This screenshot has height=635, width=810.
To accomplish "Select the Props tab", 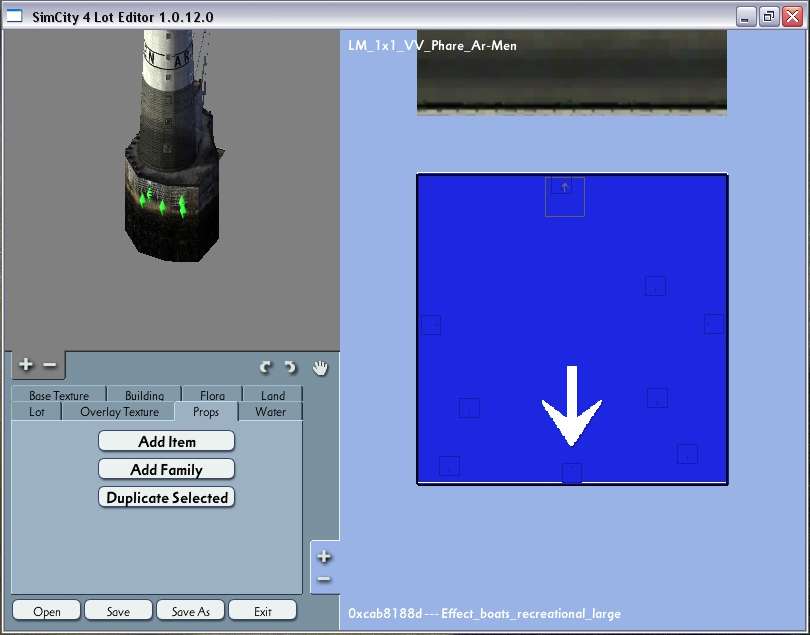I will (206, 412).
